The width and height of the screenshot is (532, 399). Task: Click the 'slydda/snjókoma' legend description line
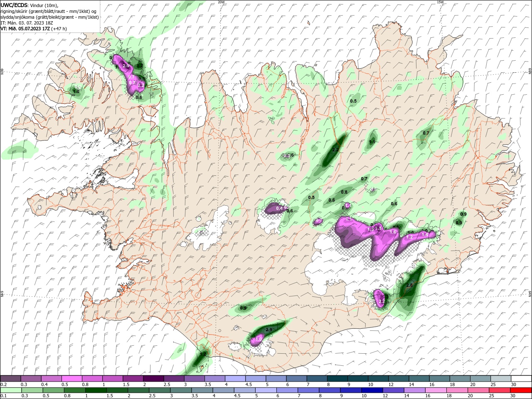coord(50,17)
